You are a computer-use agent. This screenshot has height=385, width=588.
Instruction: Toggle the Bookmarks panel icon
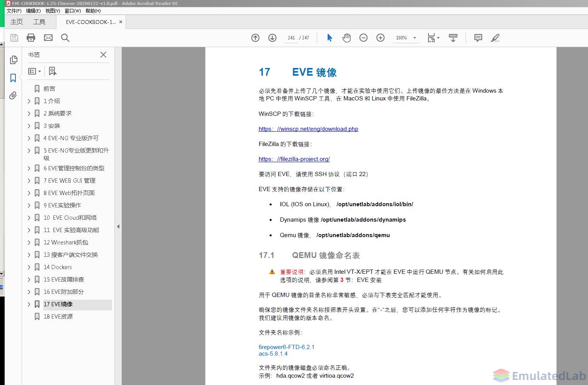click(13, 78)
